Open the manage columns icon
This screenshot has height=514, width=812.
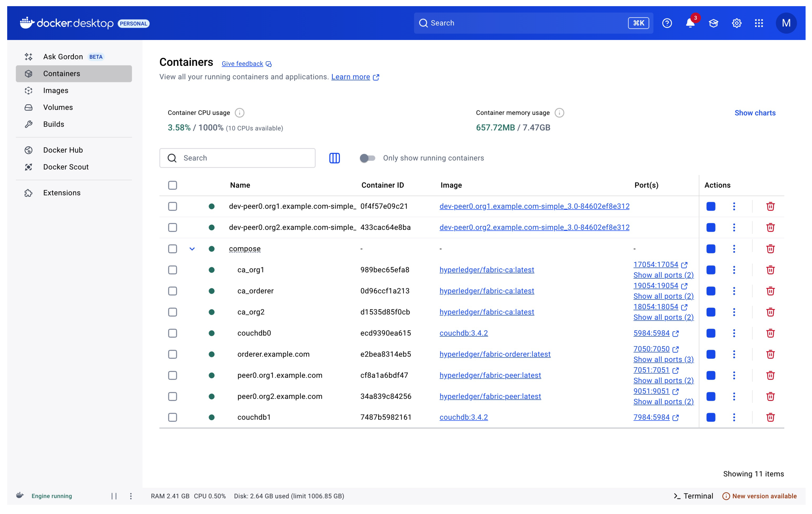pos(335,158)
